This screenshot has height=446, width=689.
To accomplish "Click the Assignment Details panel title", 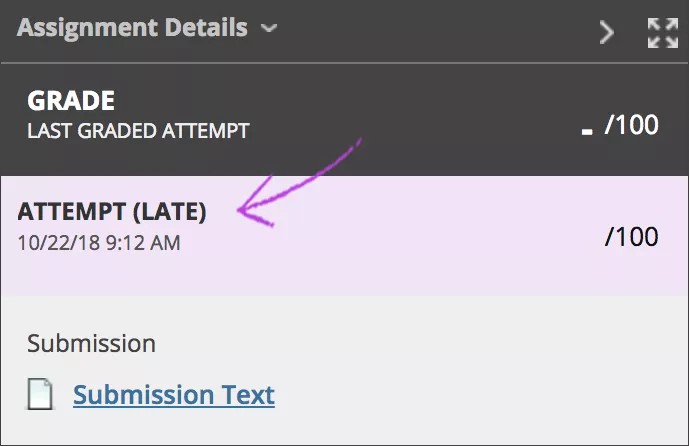I will (131, 28).
